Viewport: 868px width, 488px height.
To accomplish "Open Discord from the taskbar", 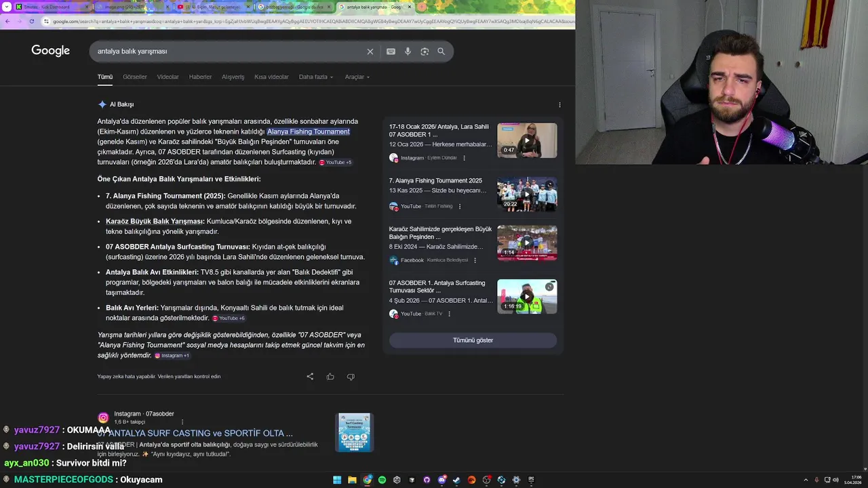I will [x=441, y=480].
